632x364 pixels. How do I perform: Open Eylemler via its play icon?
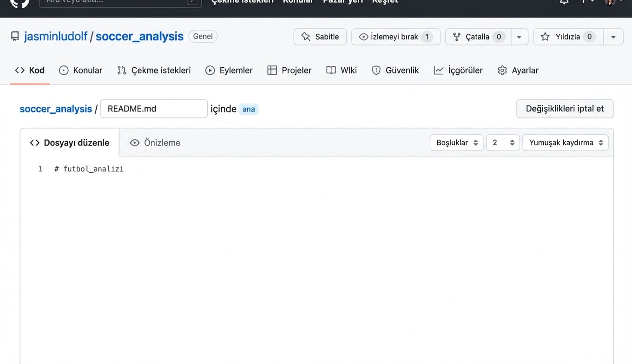(x=210, y=70)
